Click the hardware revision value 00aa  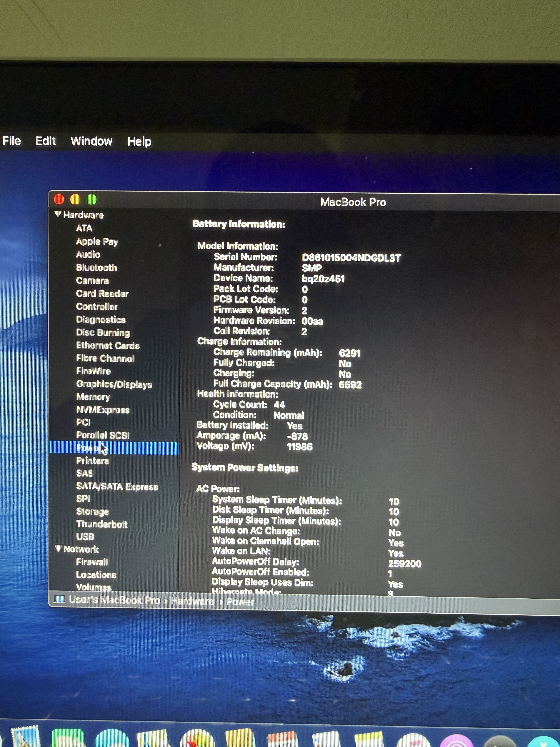(x=312, y=321)
